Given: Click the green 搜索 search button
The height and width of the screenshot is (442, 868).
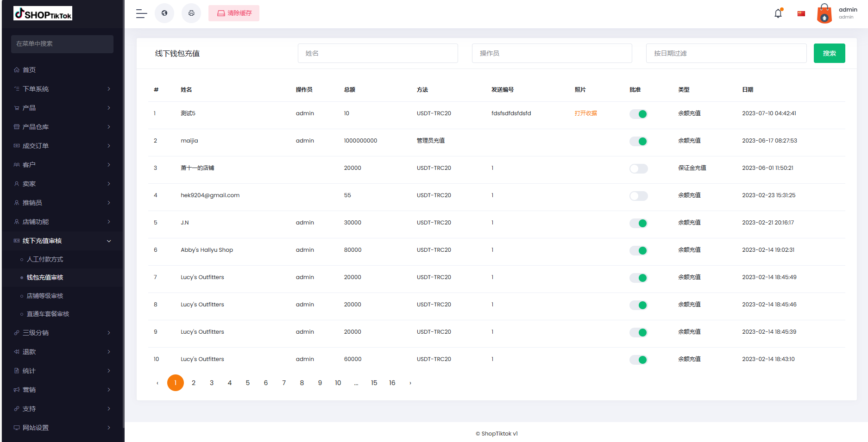Looking at the screenshot, I should tap(829, 53).
